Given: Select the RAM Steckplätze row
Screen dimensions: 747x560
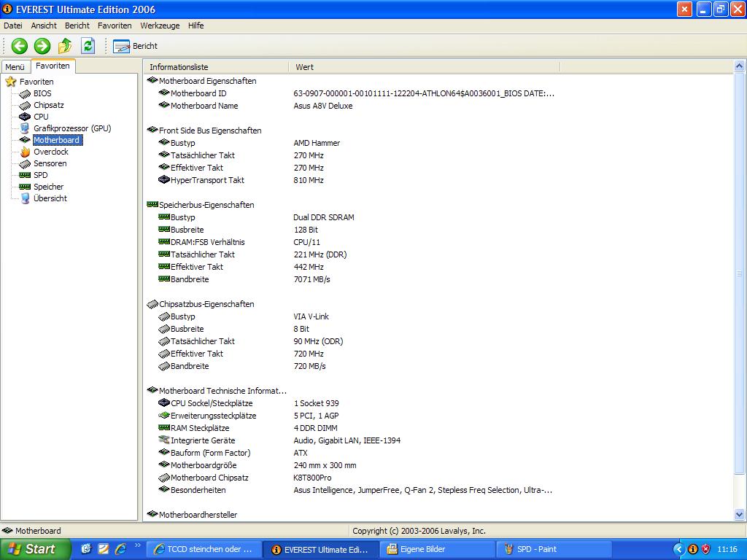Looking at the screenshot, I should click(248, 428).
